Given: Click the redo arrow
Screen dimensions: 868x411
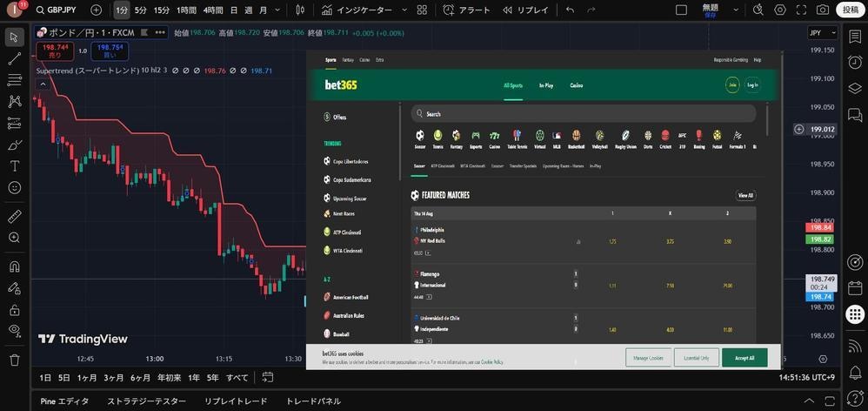Looking at the screenshot, I should coord(591,10).
